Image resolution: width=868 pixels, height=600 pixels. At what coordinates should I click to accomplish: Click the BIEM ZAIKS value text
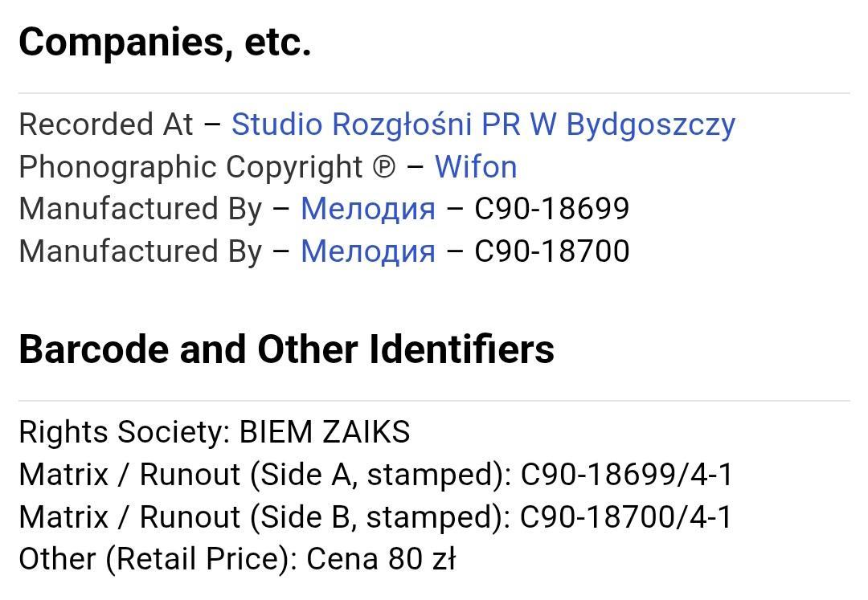325,432
